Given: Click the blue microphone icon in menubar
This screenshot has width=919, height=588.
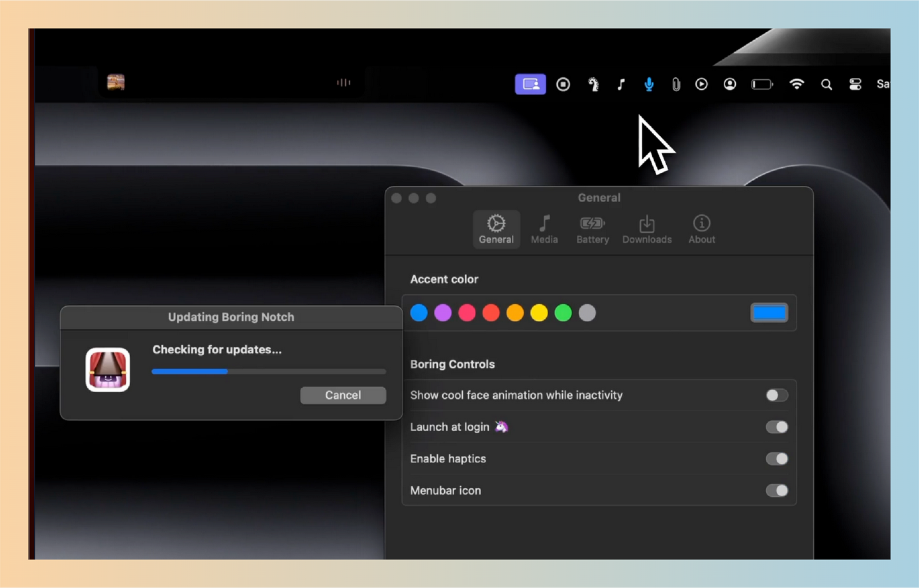Looking at the screenshot, I should [x=649, y=84].
